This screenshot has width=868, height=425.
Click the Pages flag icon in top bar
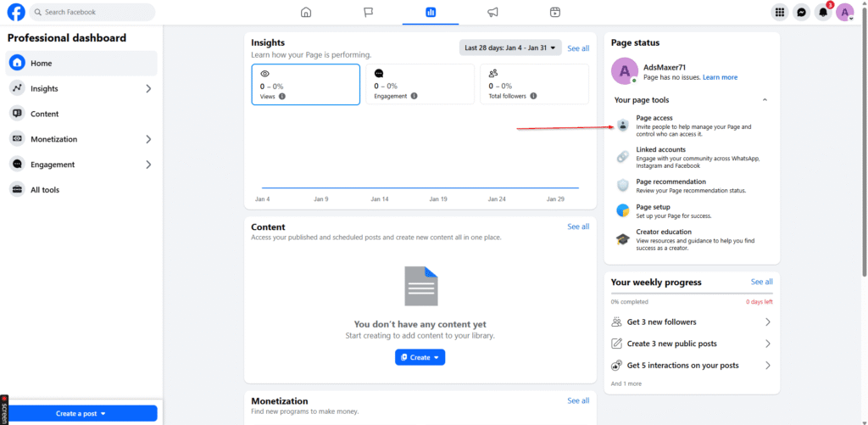tap(368, 12)
